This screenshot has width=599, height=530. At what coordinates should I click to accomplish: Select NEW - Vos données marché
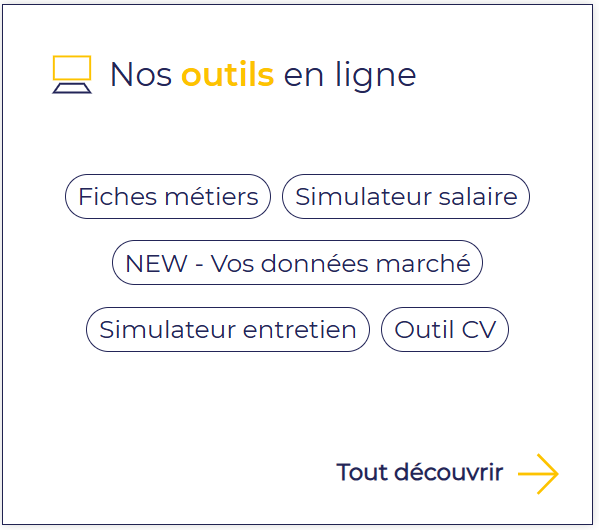[x=298, y=263]
